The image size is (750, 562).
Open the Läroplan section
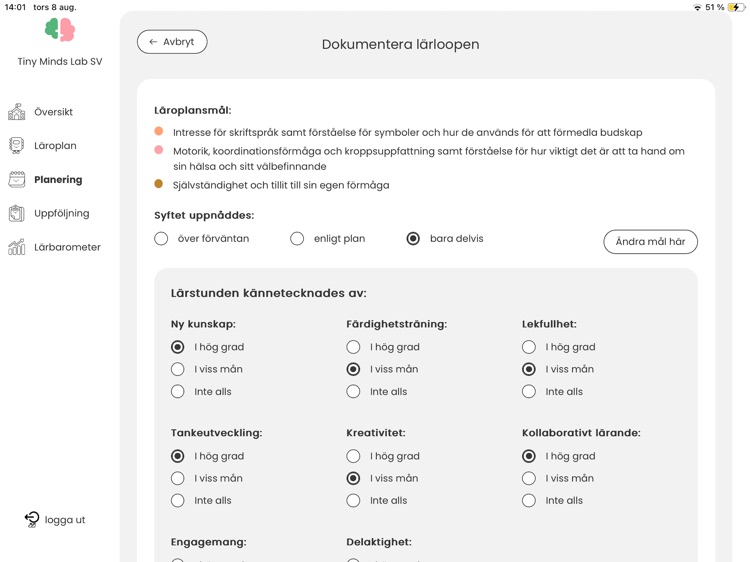coord(55,145)
